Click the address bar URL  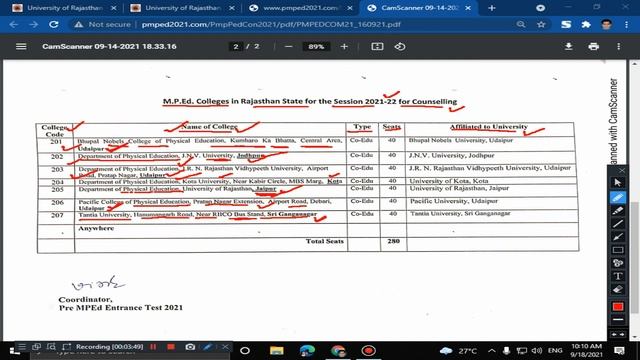tap(271, 24)
